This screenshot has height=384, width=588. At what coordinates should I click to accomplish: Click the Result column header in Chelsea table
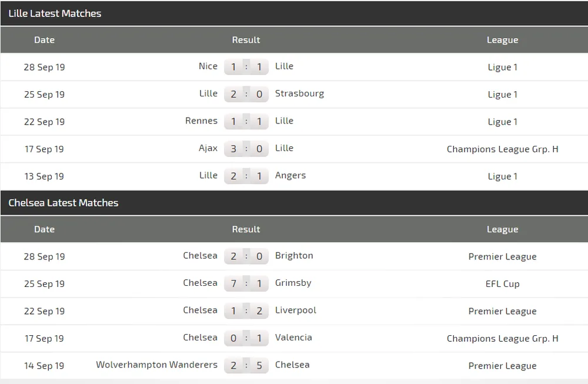tap(246, 229)
